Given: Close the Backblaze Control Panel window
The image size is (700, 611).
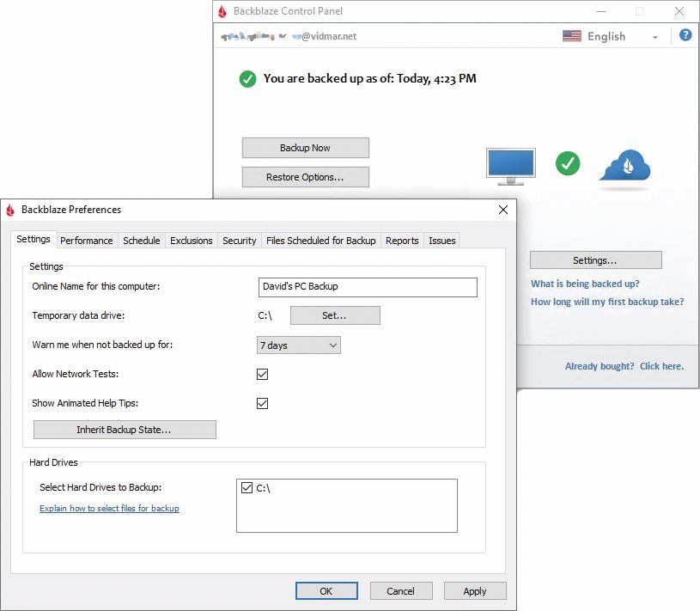Looking at the screenshot, I should tap(679, 11).
